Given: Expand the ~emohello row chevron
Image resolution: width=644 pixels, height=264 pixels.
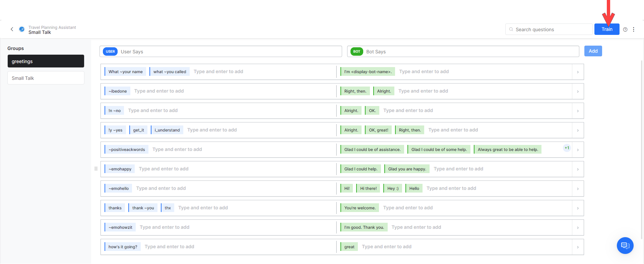Looking at the screenshot, I should point(578,189).
